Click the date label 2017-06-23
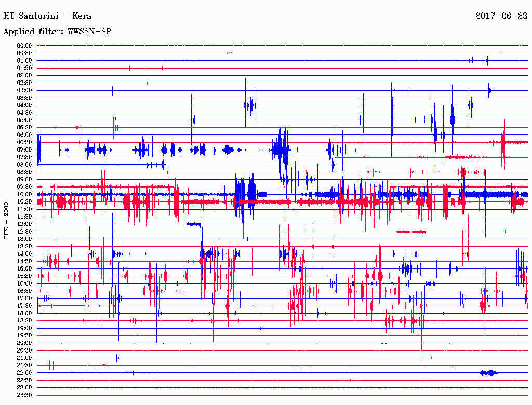The width and height of the screenshot is (532, 405). [501, 16]
